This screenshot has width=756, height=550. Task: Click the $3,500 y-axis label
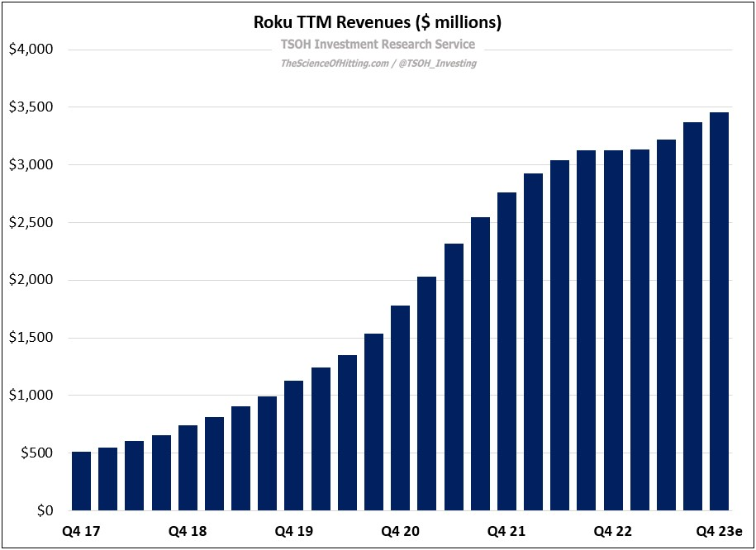point(31,107)
